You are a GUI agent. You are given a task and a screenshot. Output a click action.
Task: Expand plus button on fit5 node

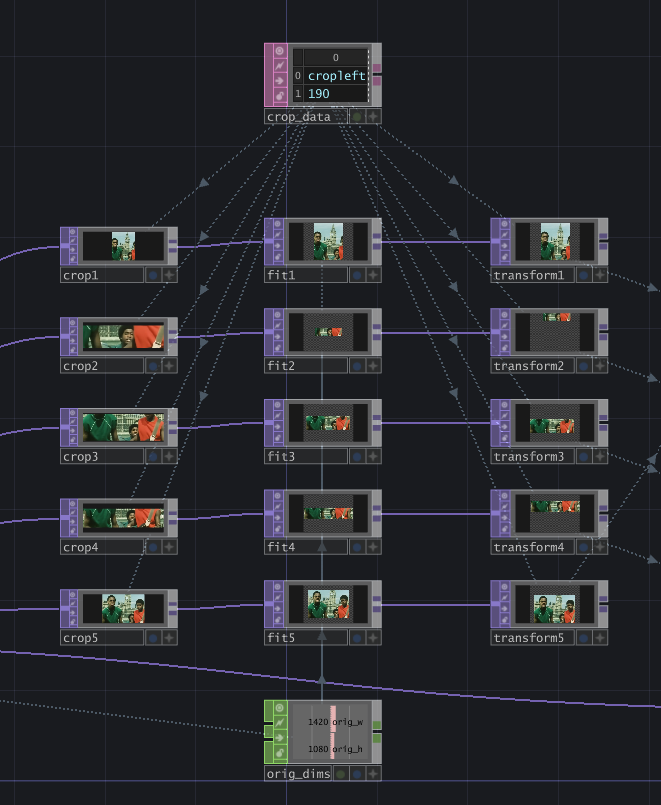click(373, 638)
